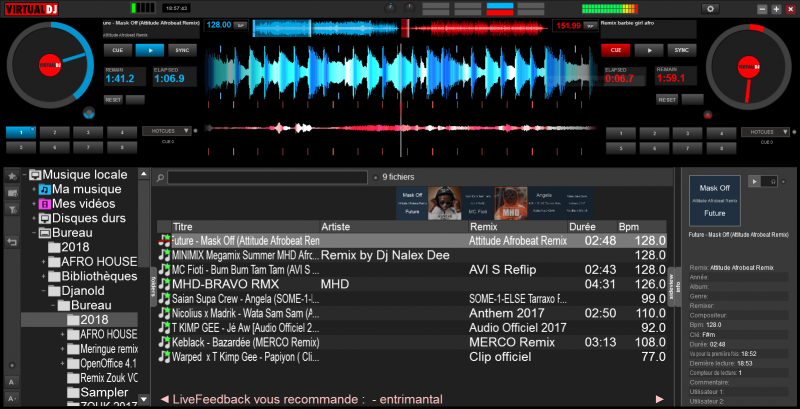Sort the file list by the Titre column

point(245,226)
